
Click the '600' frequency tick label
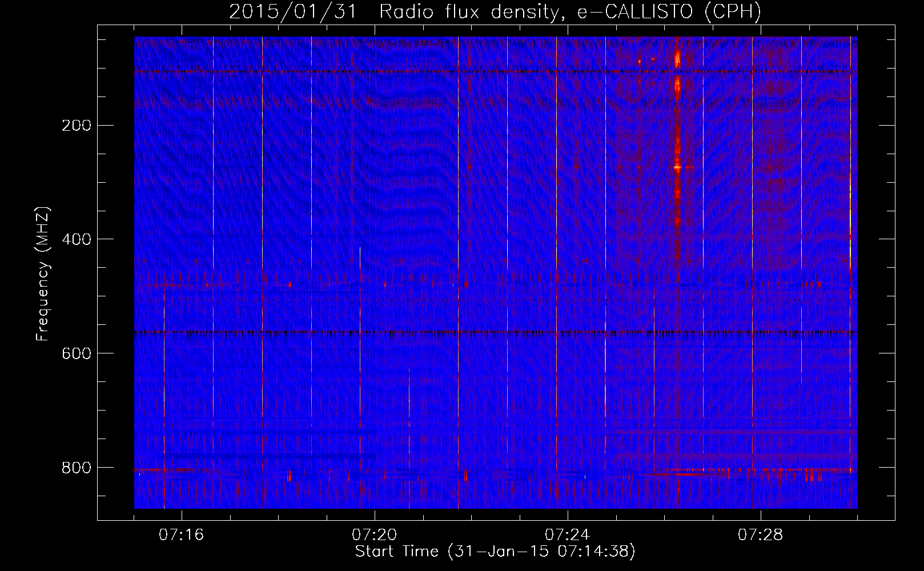[x=76, y=353]
